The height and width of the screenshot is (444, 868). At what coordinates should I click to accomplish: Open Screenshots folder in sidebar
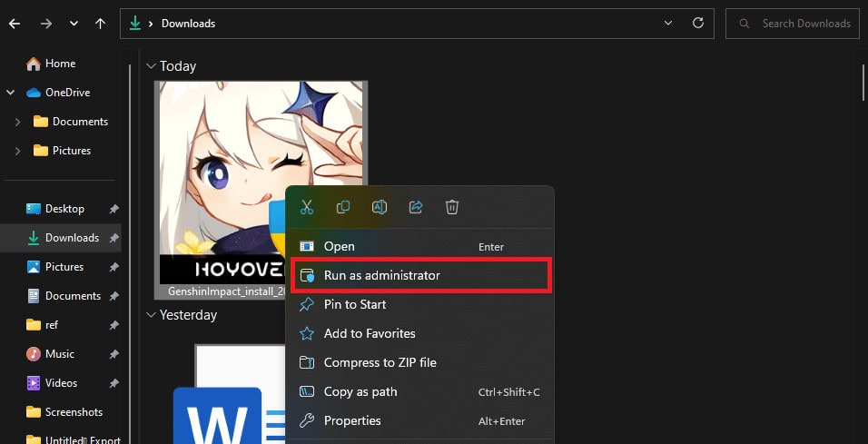[64, 412]
